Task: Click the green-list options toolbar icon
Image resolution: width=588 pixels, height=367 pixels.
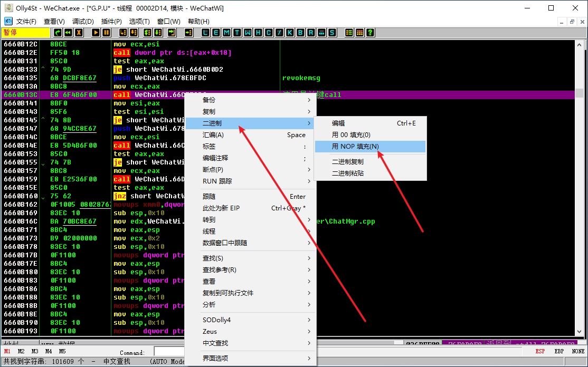Action: click(x=349, y=33)
